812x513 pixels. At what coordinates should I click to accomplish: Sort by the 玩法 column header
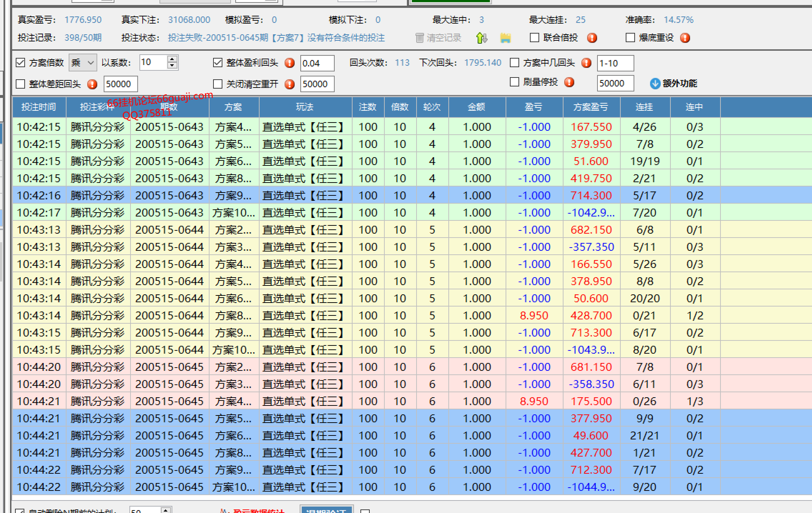click(x=305, y=107)
